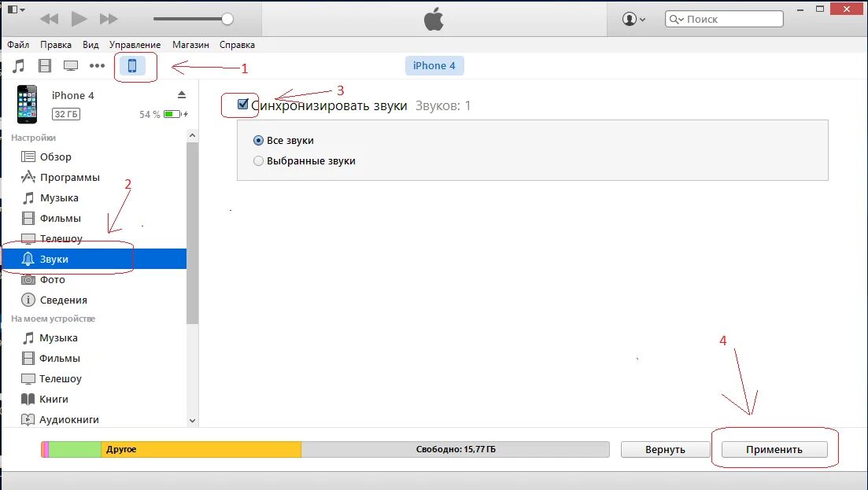Open the TV Shows library icon in toolbar
The width and height of the screenshot is (868, 490).
click(x=71, y=66)
